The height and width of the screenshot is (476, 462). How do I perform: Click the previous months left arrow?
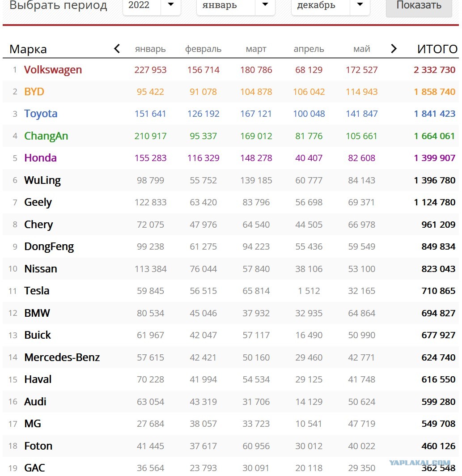117,49
